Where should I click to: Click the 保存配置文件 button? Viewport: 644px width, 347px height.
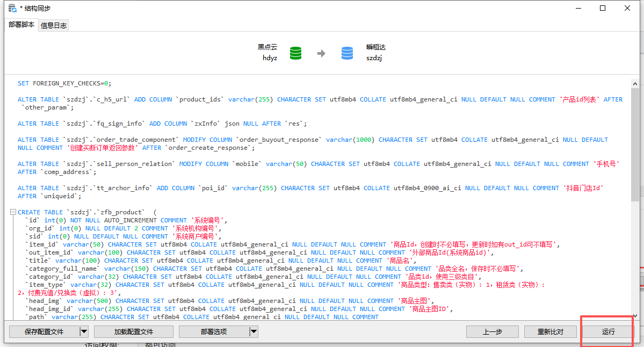click(x=44, y=331)
